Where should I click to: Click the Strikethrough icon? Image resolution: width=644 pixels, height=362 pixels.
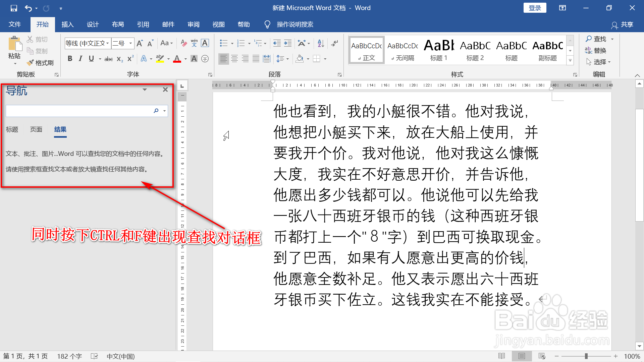point(108,59)
